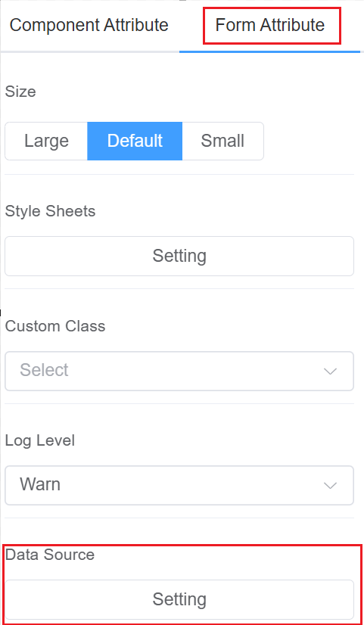Image resolution: width=364 pixels, height=625 pixels.
Task: Open the Custom Class select dropdown
Action: click(x=179, y=371)
